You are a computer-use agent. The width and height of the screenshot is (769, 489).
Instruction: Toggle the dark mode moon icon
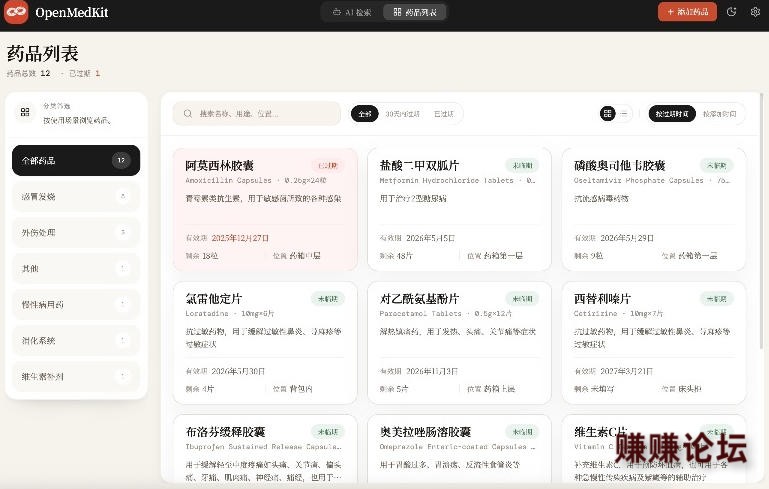click(x=731, y=12)
